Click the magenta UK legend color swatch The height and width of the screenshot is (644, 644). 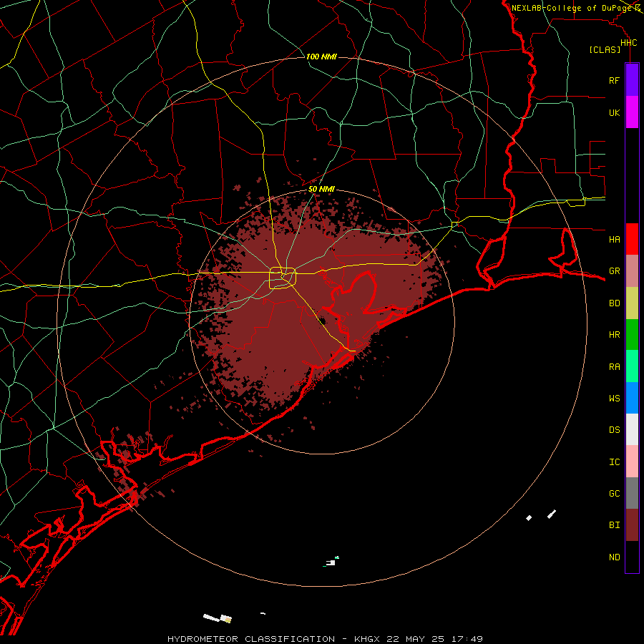point(632,112)
